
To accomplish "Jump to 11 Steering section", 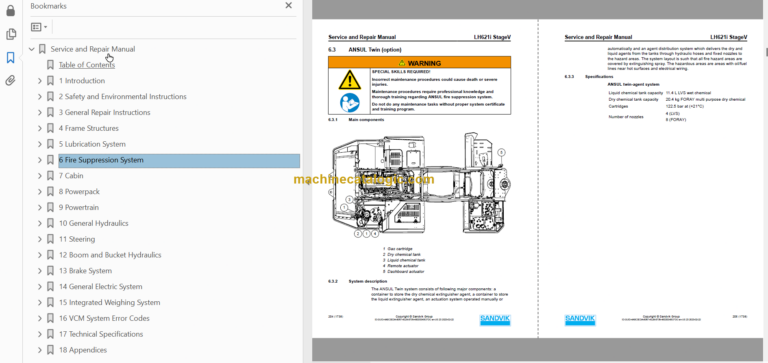I will [77, 239].
